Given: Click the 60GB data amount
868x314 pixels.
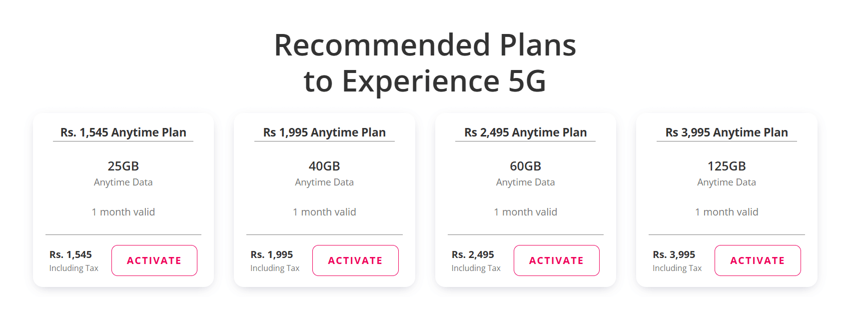Looking at the screenshot, I should click(x=525, y=166).
